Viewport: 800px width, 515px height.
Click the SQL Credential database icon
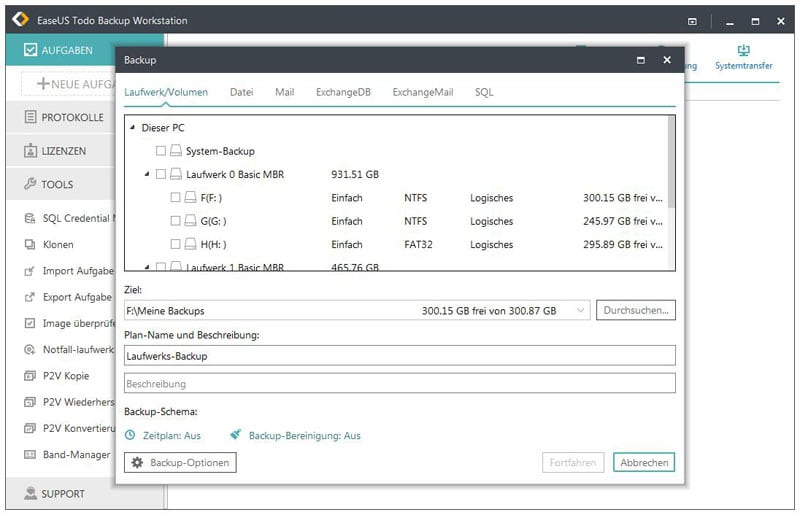tap(30, 218)
